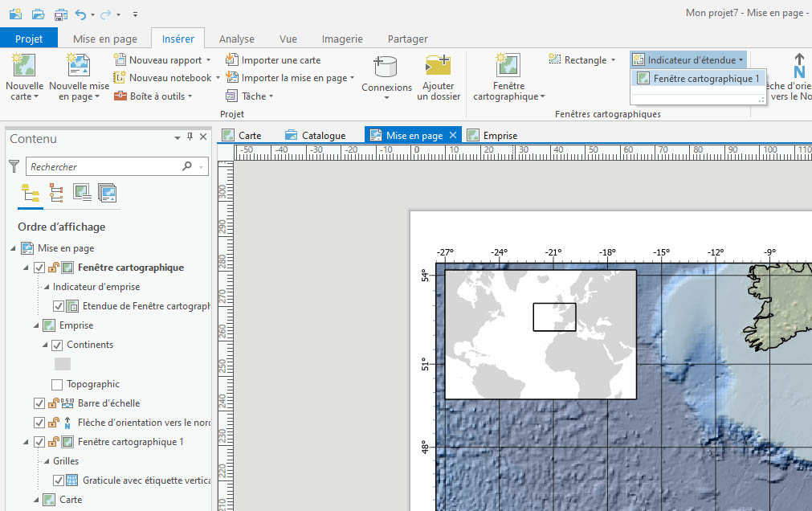
Task: Click the Importer une carte icon
Action: pyautogui.click(x=232, y=59)
